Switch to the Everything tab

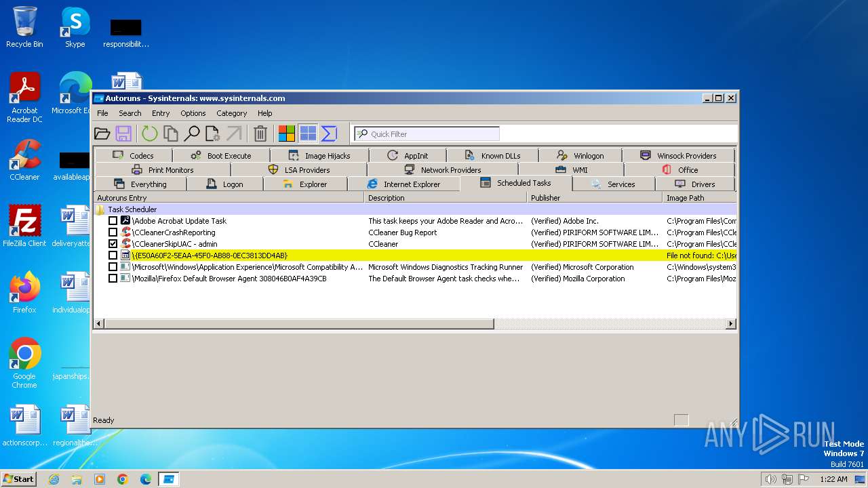click(x=140, y=184)
